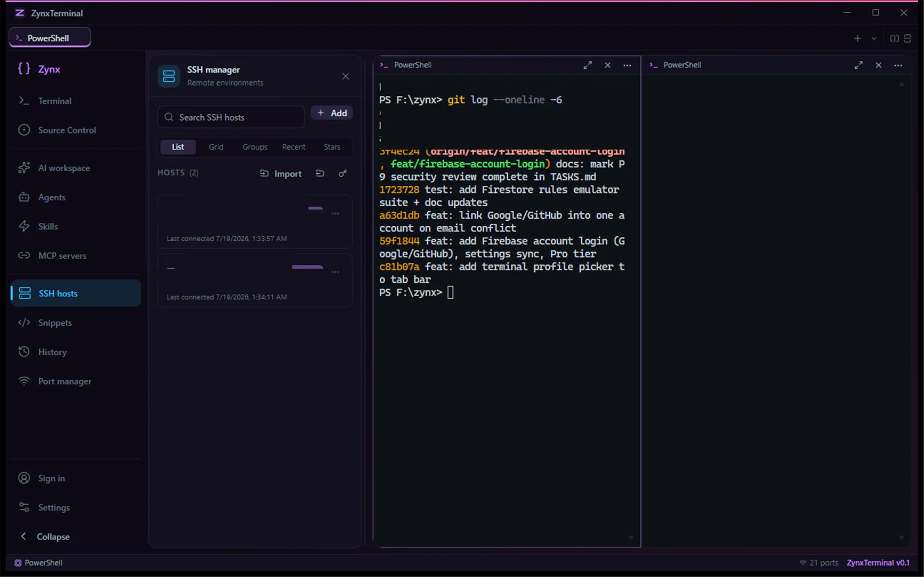Switch to Recent tab
Image resolution: width=924 pixels, height=577 pixels.
click(x=294, y=147)
